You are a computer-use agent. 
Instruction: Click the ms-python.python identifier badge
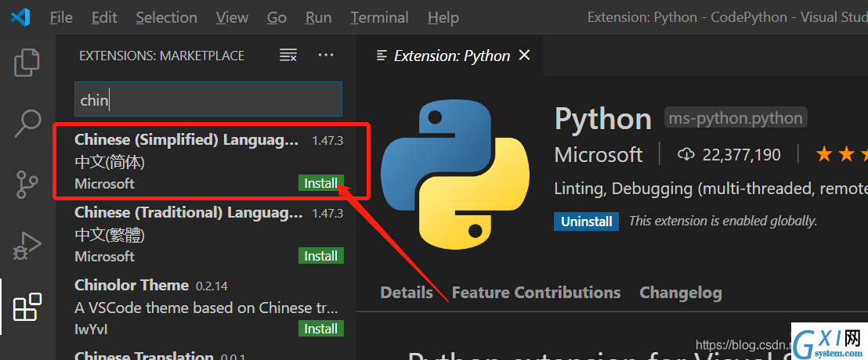[736, 118]
